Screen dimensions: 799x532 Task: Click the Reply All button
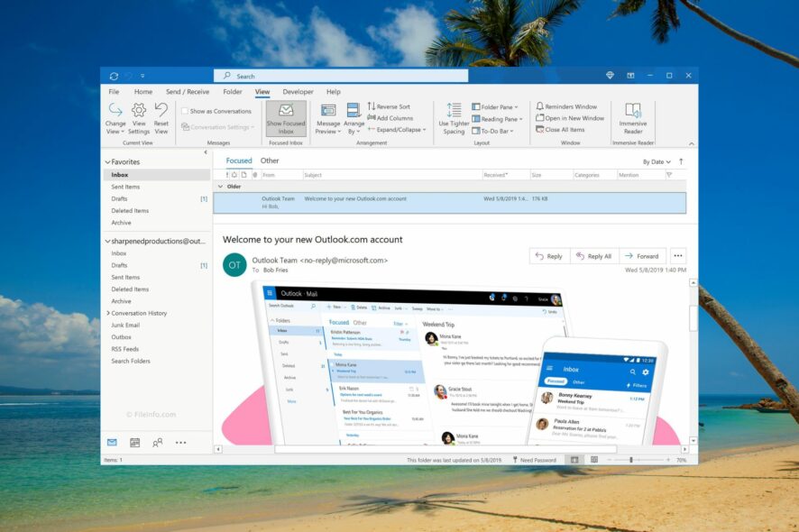point(594,256)
